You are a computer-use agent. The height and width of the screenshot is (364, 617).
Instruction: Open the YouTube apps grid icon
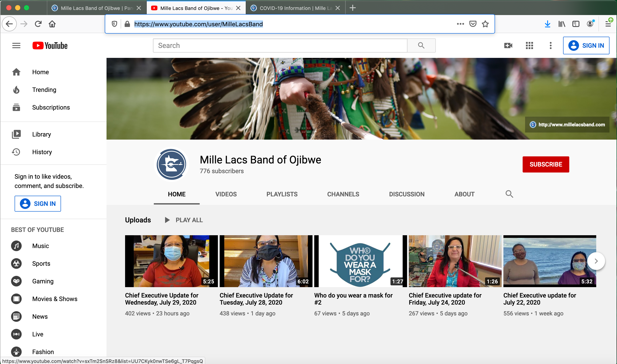(x=529, y=45)
